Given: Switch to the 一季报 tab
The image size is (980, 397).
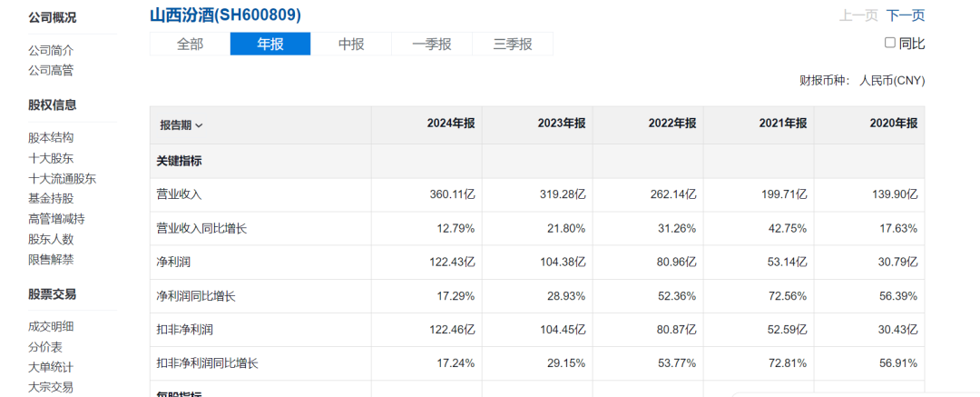Looking at the screenshot, I should (x=432, y=44).
